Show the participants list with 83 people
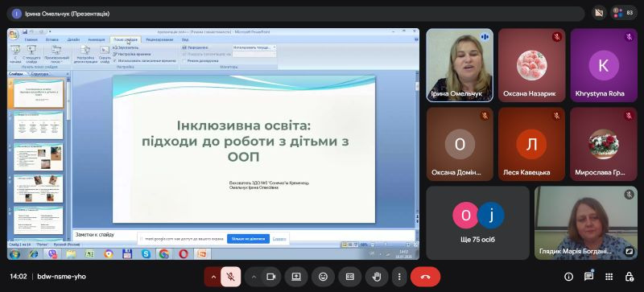 [x=624, y=13]
